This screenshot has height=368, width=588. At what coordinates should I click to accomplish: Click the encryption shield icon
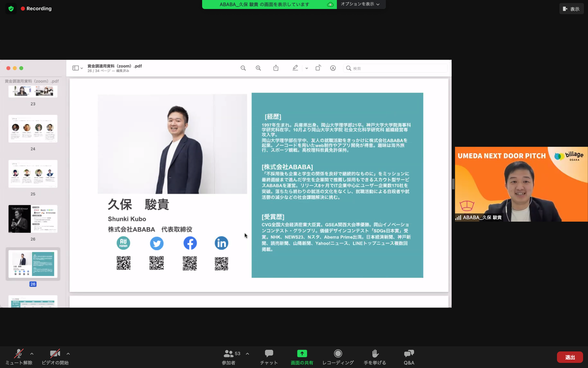click(11, 9)
